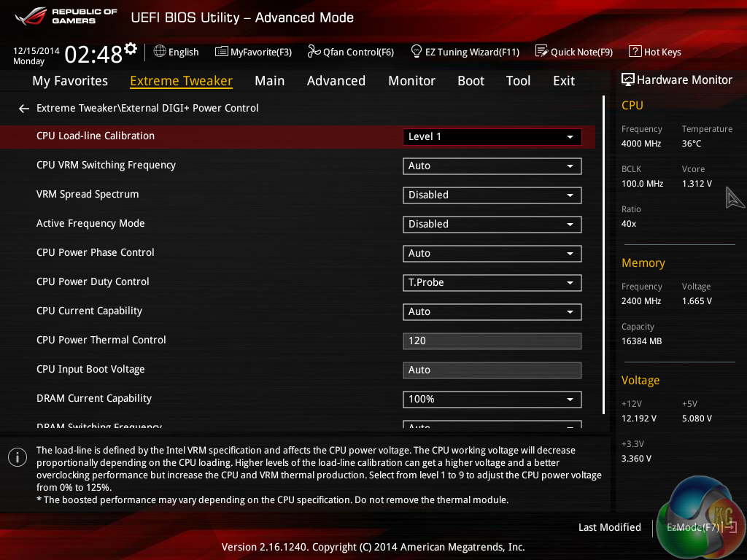Image resolution: width=747 pixels, height=560 pixels.
Task: Open the CPU Current Capability dropdown
Action: tap(492, 312)
